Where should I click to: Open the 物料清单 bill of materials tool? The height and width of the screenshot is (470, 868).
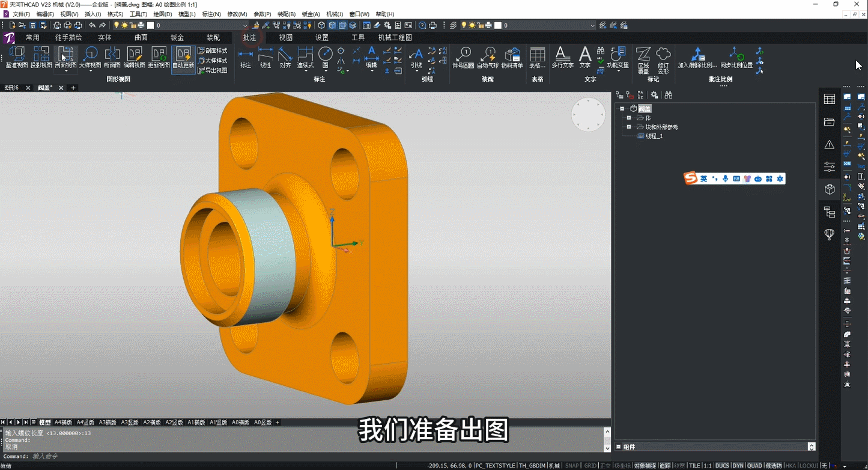point(512,58)
